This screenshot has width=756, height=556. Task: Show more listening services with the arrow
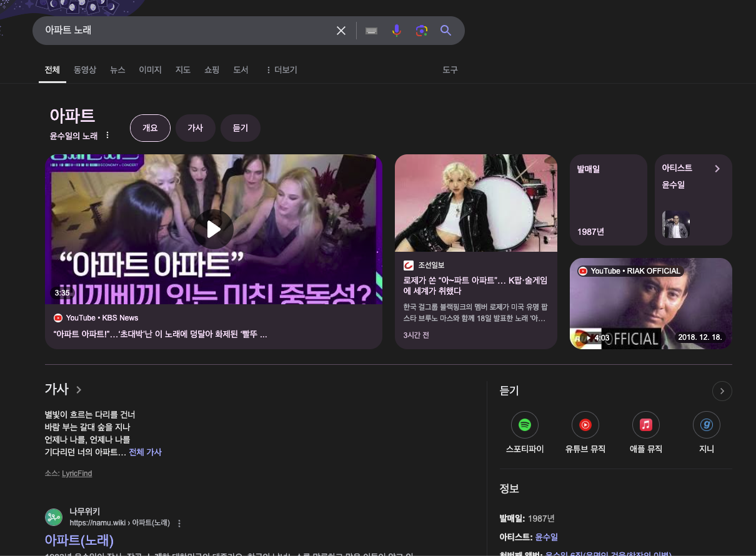[x=722, y=391]
